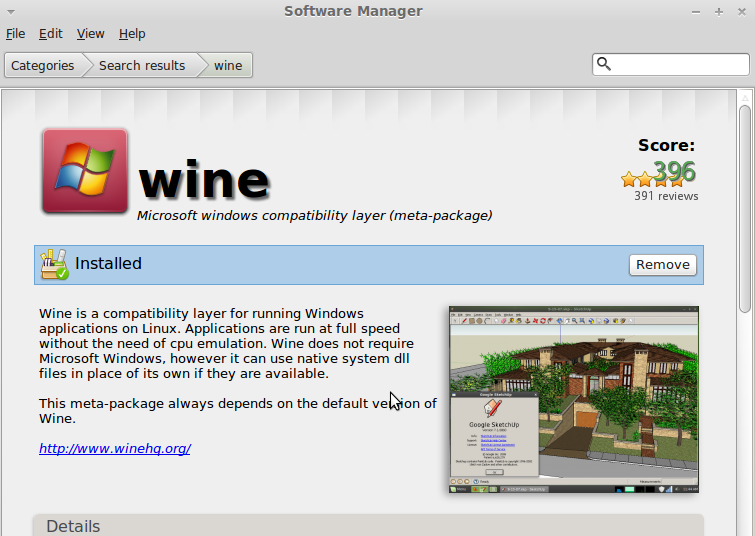Screen dimensions: 755x536
Task: Open the File menu
Action: click(x=15, y=34)
